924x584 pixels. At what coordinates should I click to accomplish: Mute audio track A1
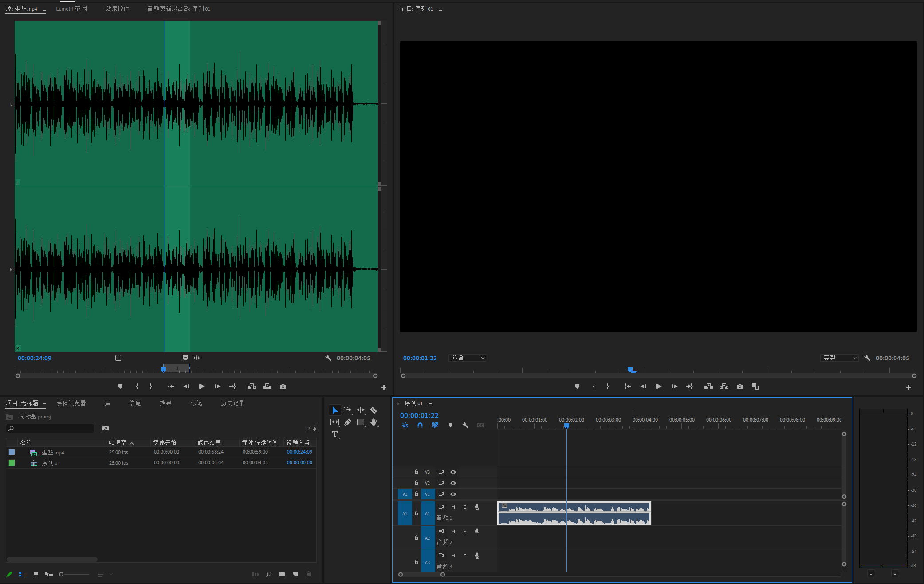[x=453, y=507]
